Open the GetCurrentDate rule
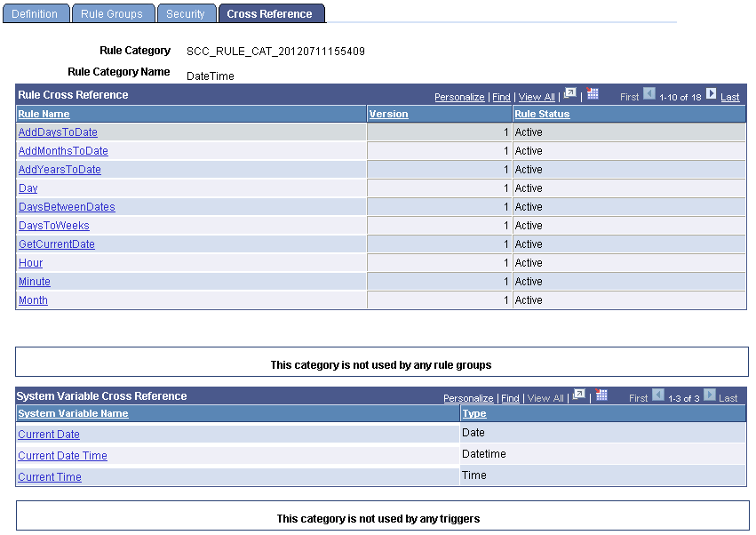Viewport: 756px width, 535px height. coord(56,244)
